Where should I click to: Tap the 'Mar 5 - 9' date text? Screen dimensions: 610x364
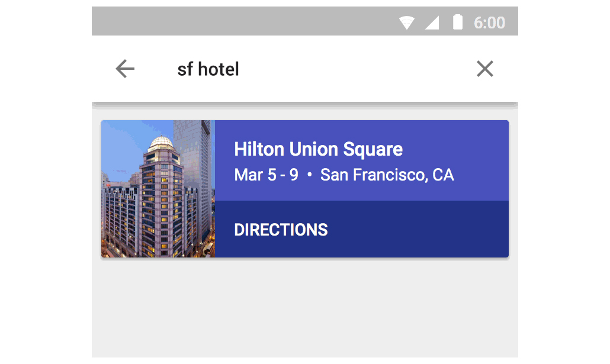(266, 175)
